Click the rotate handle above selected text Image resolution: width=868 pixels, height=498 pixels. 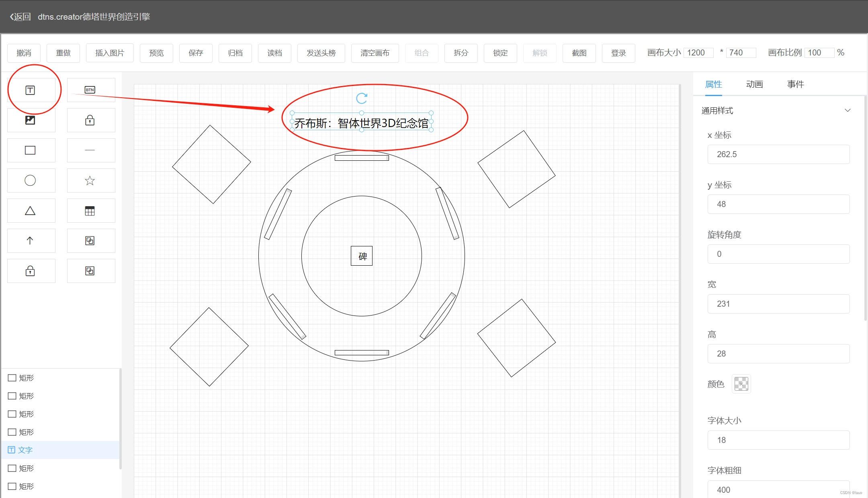[362, 98]
